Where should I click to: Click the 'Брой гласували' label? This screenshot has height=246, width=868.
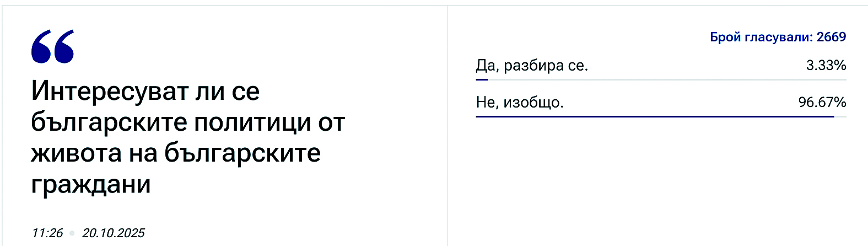[761, 38]
